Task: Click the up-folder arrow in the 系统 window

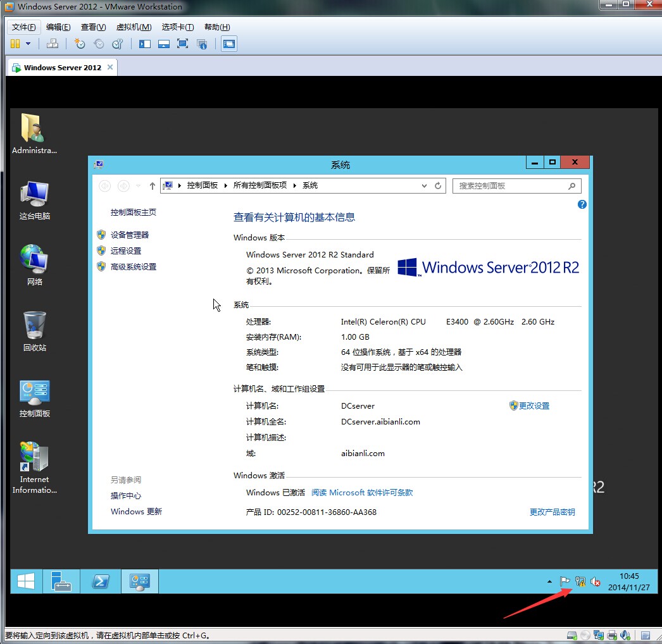Action: click(153, 186)
